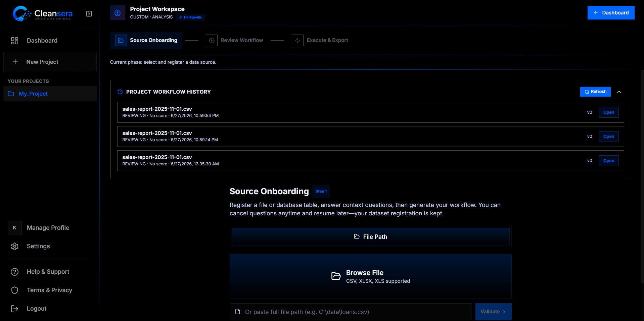Switch to the Execute & Export step
This screenshot has width=644, height=321.
coord(320,40)
